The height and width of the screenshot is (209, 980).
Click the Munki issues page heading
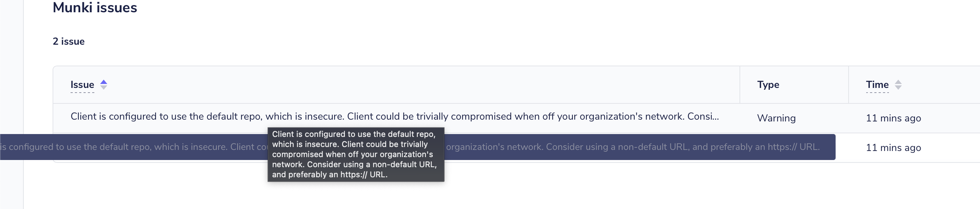[x=95, y=7]
